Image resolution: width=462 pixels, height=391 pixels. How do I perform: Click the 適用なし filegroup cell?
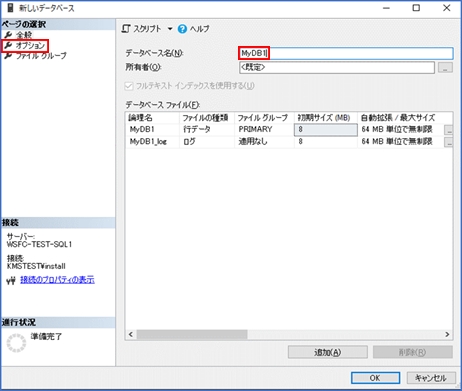click(x=264, y=142)
